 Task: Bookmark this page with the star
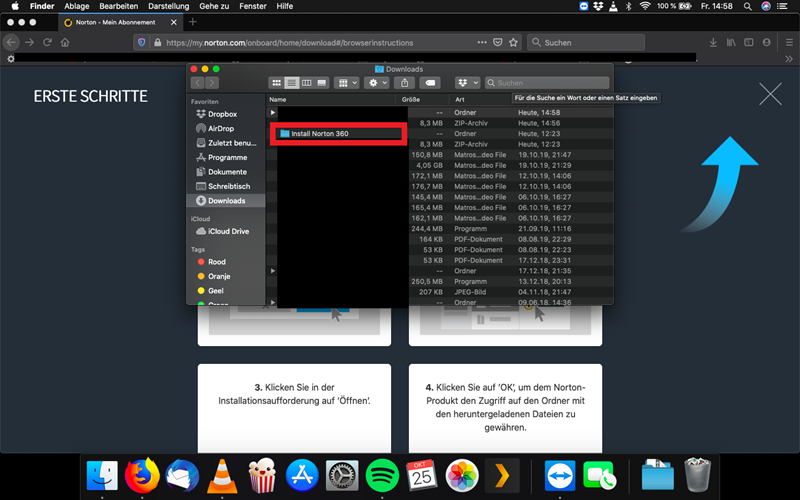(x=513, y=42)
